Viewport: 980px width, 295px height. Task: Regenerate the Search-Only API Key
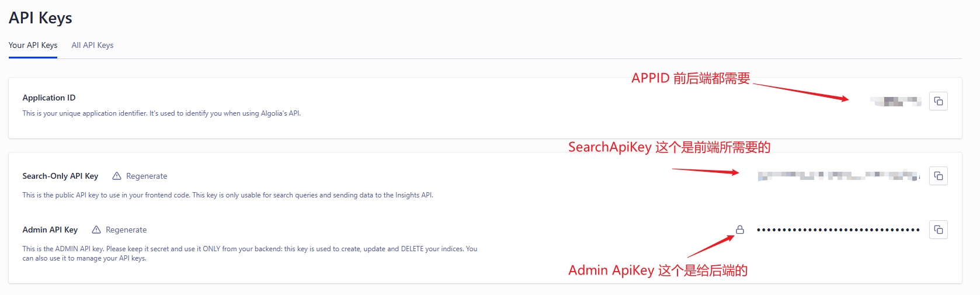coord(147,176)
